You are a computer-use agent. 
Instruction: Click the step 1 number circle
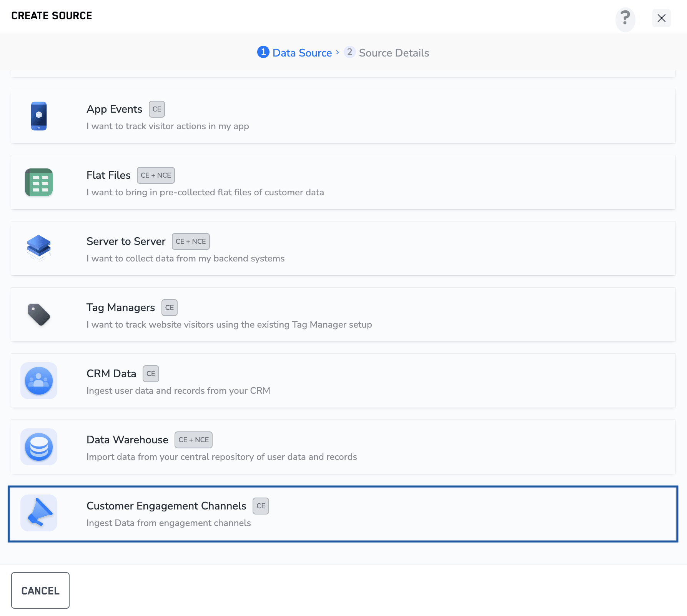tap(263, 52)
